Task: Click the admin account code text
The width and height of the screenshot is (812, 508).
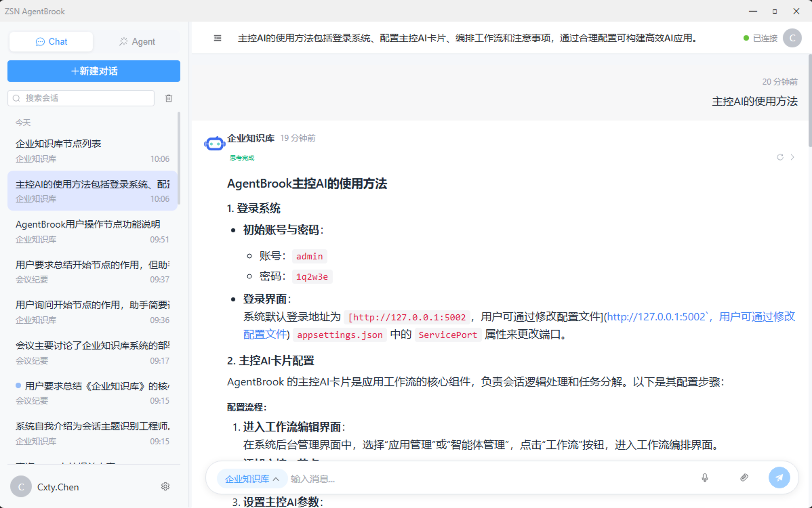Action: click(309, 256)
